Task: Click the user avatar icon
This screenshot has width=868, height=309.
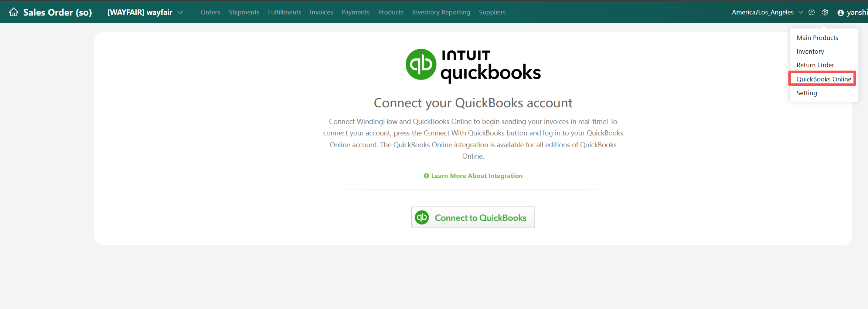Action: tap(841, 13)
